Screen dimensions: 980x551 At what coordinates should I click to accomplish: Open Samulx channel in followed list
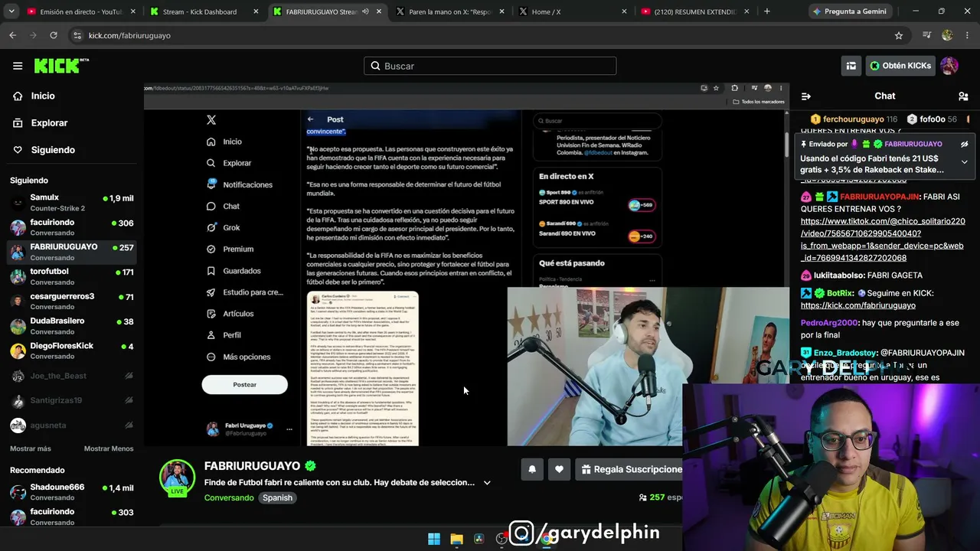(x=72, y=203)
